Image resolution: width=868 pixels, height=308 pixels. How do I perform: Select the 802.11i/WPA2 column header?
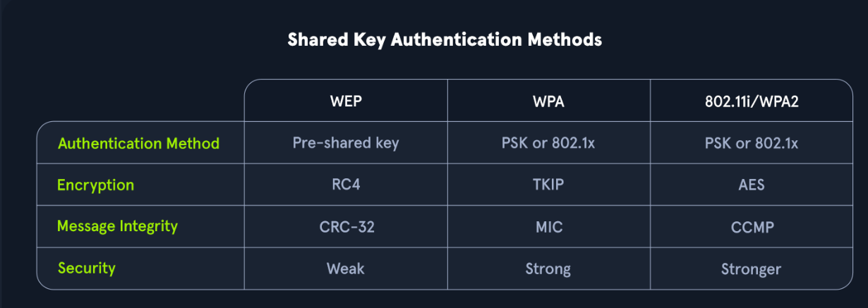[751, 101]
